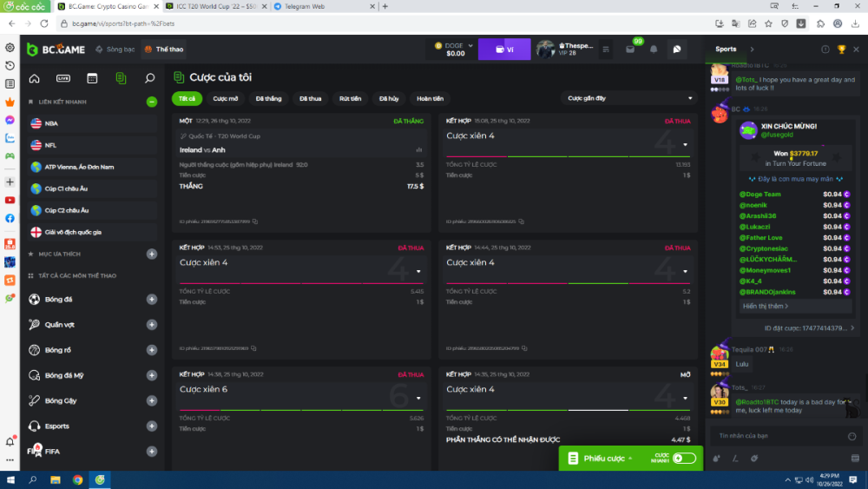This screenshot has height=489, width=868.
Task: Open the trophy icon in chat header
Action: pyautogui.click(x=841, y=50)
